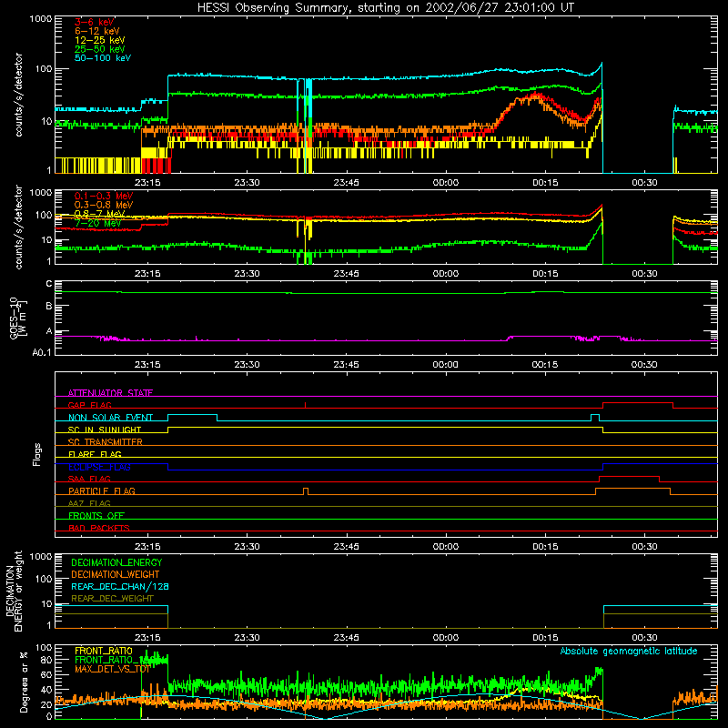
Task: Click the yellow FRONT_RATIO legend entry
Action: click(104, 651)
